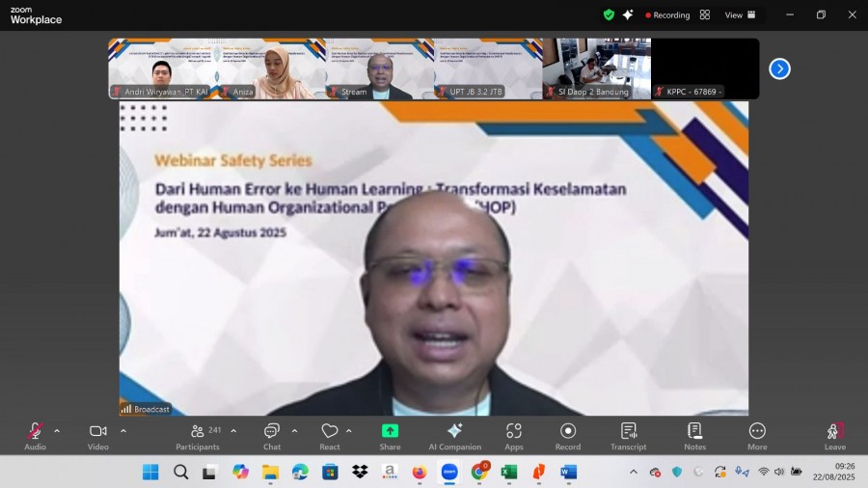The image size is (868, 488).
Task: Expand video options arrow next to Video
Action: [123, 431]
